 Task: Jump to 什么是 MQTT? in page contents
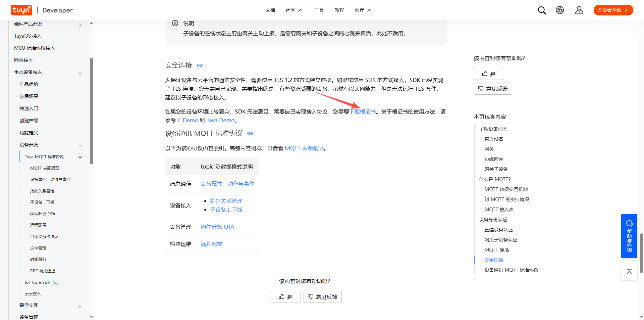click(x=495, y=179)
